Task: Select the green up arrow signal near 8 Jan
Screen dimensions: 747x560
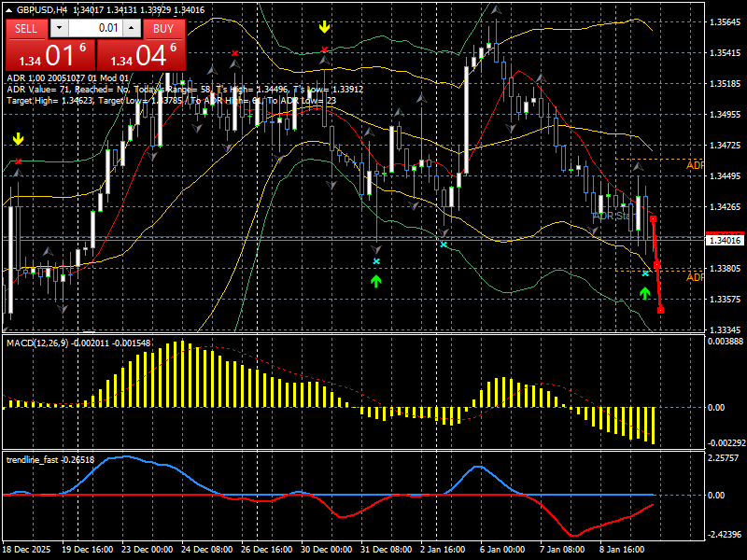Action: tap(645, 293)
